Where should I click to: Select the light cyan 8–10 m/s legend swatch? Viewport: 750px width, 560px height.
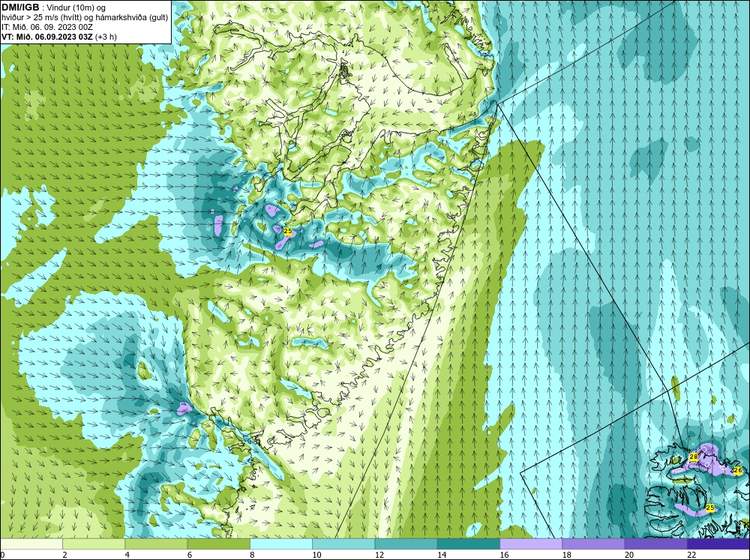tap(281, 544)
